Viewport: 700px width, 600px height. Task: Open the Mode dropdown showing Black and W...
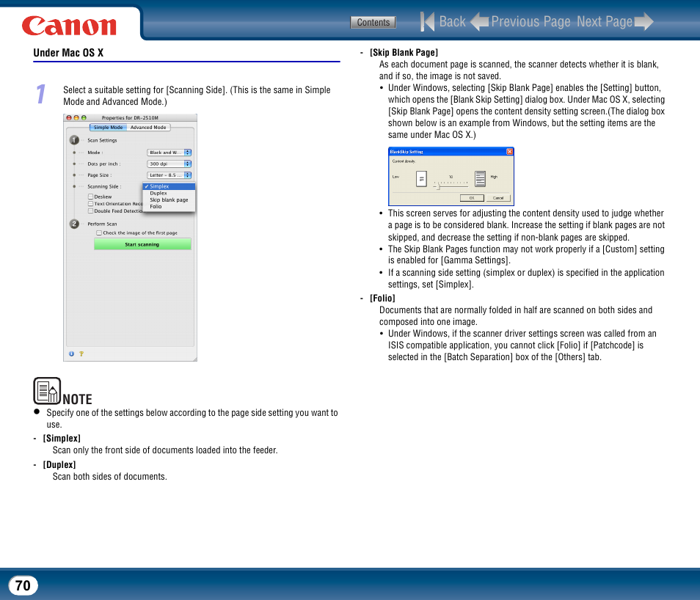(x=169, y=153)
